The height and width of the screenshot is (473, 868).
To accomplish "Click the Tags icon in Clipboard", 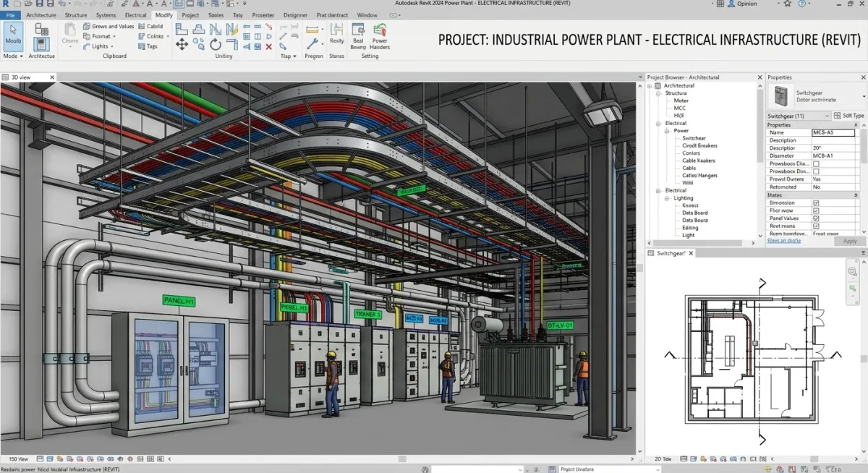I will pyautogui.click(x=140, y=46).
